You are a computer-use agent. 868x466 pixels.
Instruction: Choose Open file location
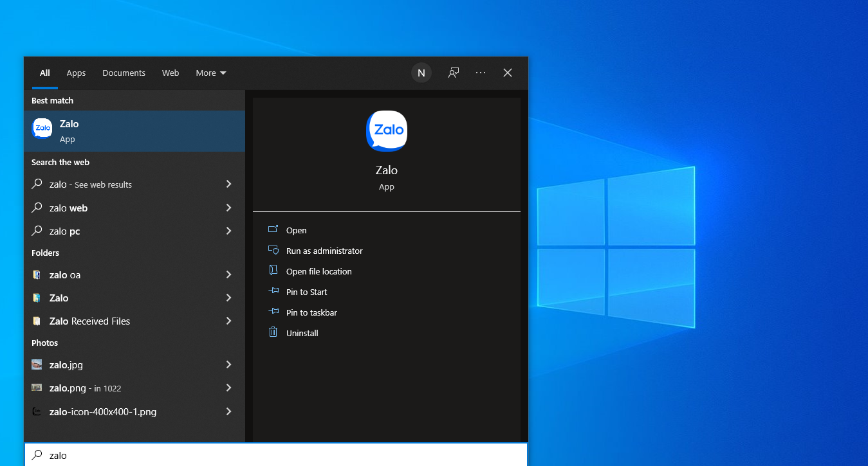(x=319, y=271)
